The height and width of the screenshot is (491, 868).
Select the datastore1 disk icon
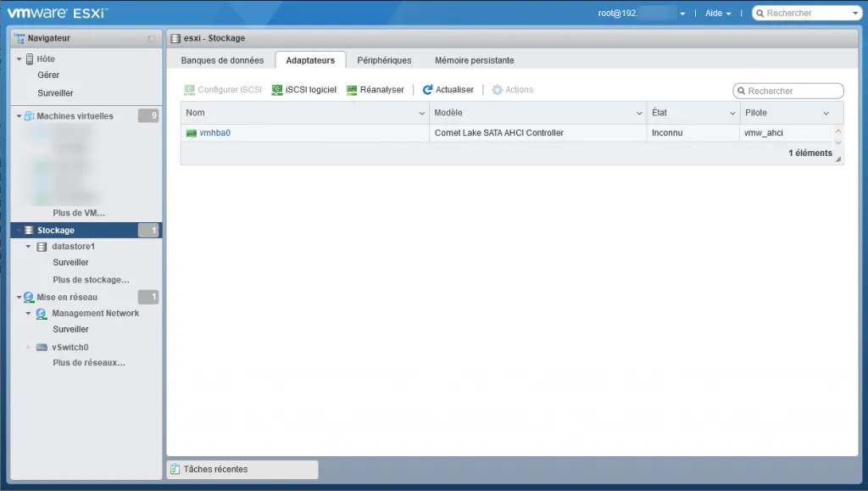point(42,247)
